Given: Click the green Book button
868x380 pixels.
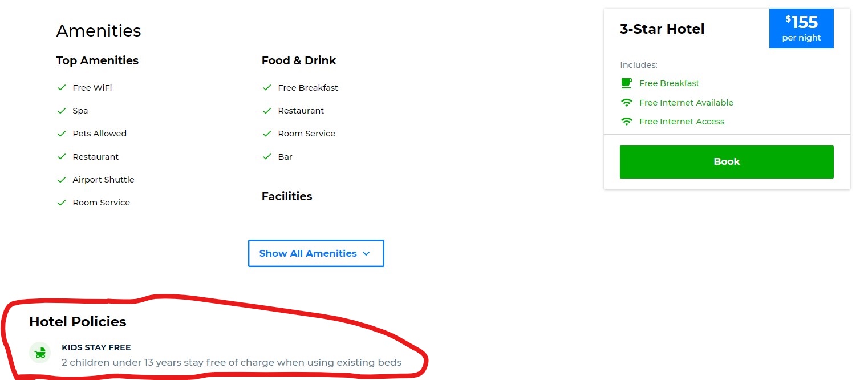Looking at the screenshot, I should click(726, 161).
